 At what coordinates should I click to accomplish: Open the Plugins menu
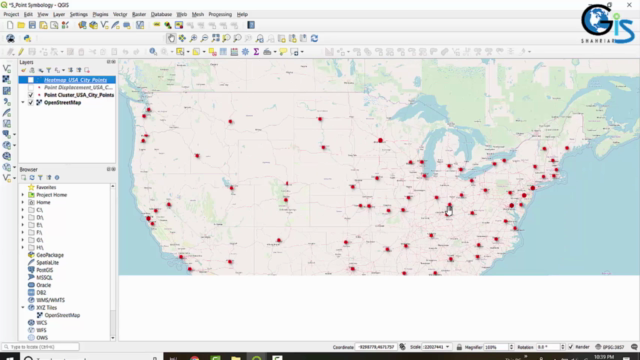[100, 14]
